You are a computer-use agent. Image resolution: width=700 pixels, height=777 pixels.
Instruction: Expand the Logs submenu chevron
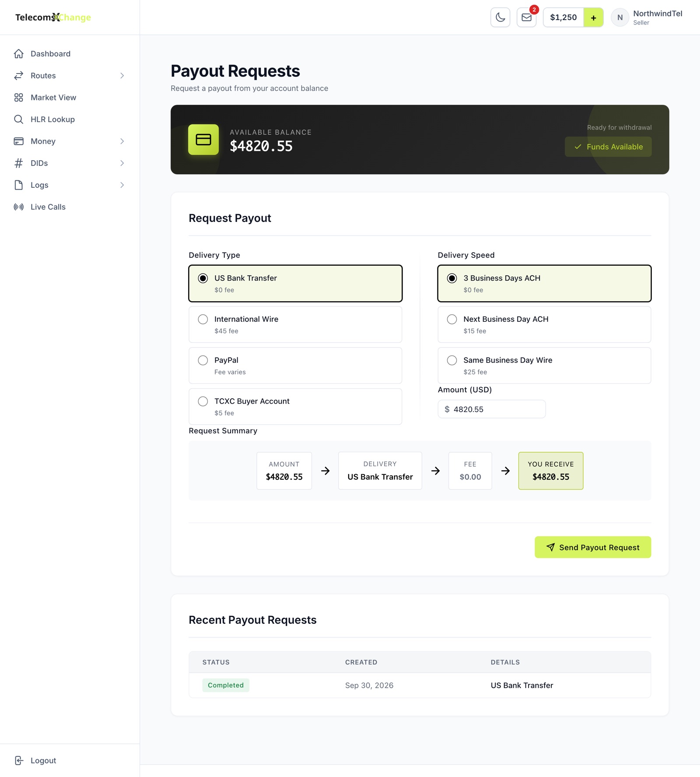[122, 185]
